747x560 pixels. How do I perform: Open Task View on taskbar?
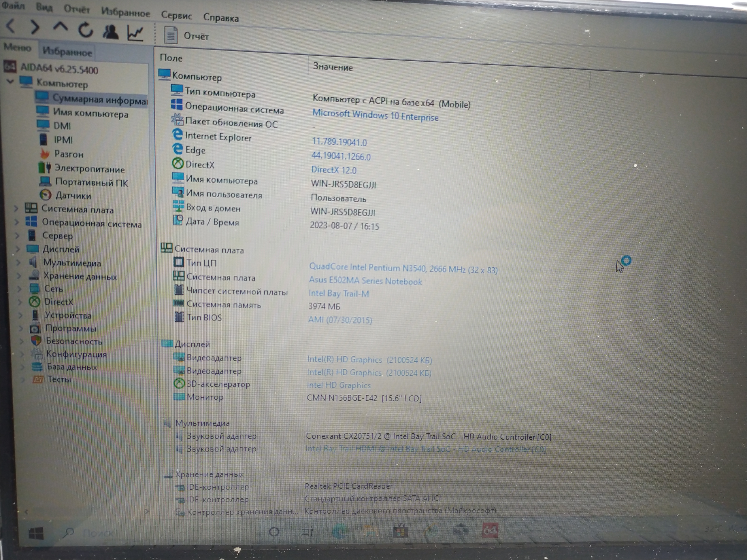click(x=307, y=532)
